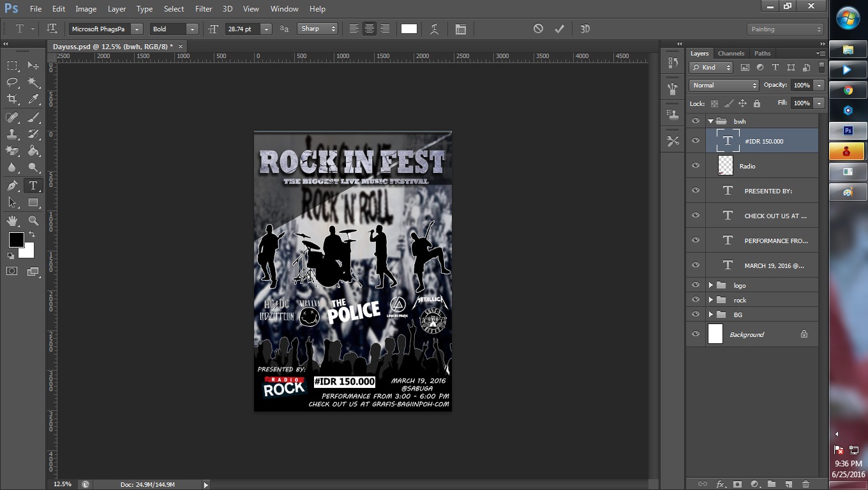Select the Pen tool
This screenshot has height=490, width=868.
pyautogui.click(x=11, y=184)
